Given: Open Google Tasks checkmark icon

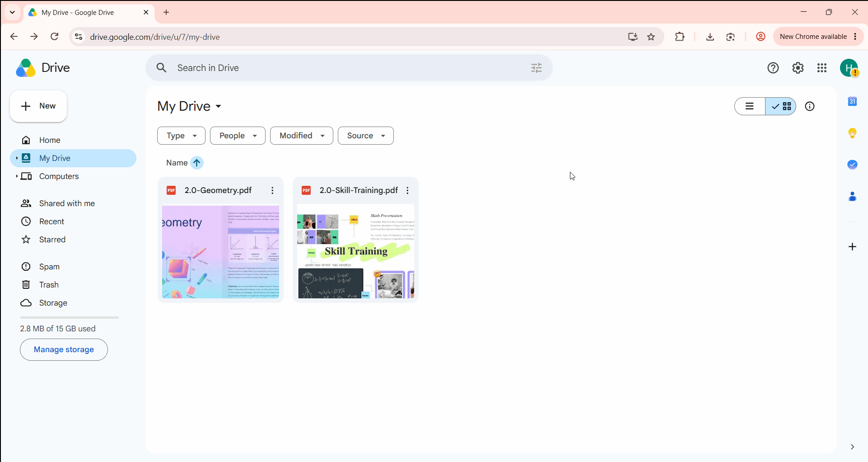Looking at the screenshot, I should point(852,165).
